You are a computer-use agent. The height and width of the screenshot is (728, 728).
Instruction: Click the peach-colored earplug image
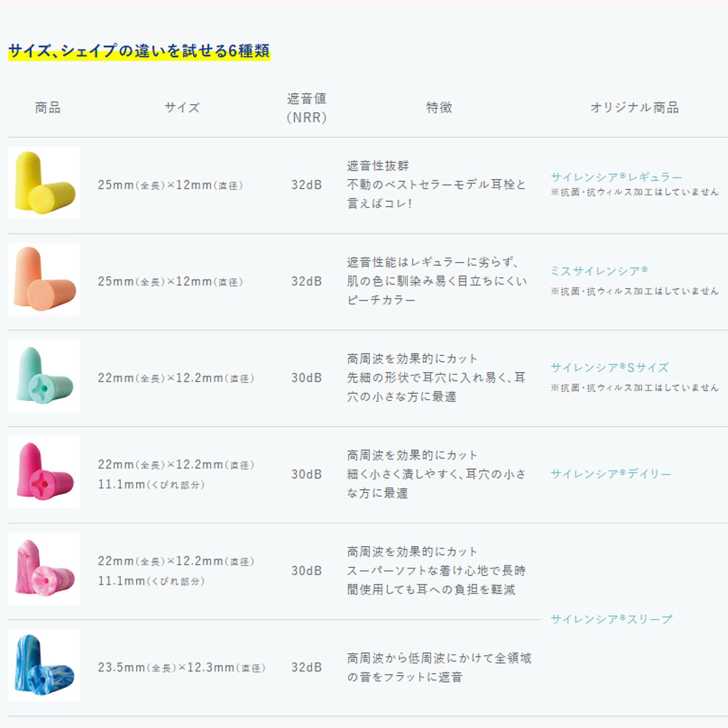pos(44,279)
